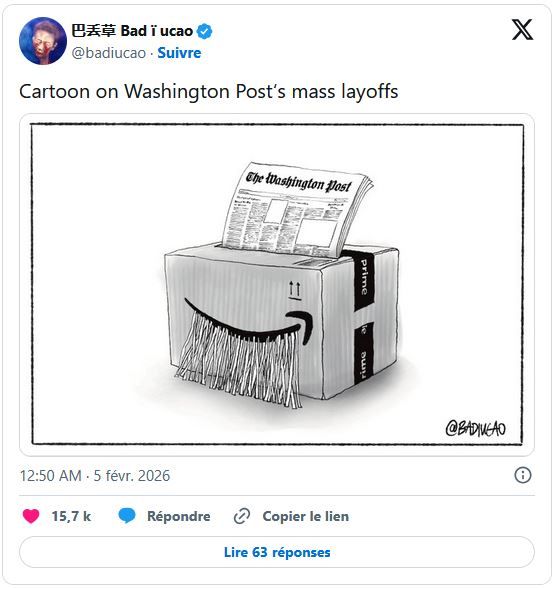
Task: Open Badiucao's profile avatar
Action: coord(43,41)
